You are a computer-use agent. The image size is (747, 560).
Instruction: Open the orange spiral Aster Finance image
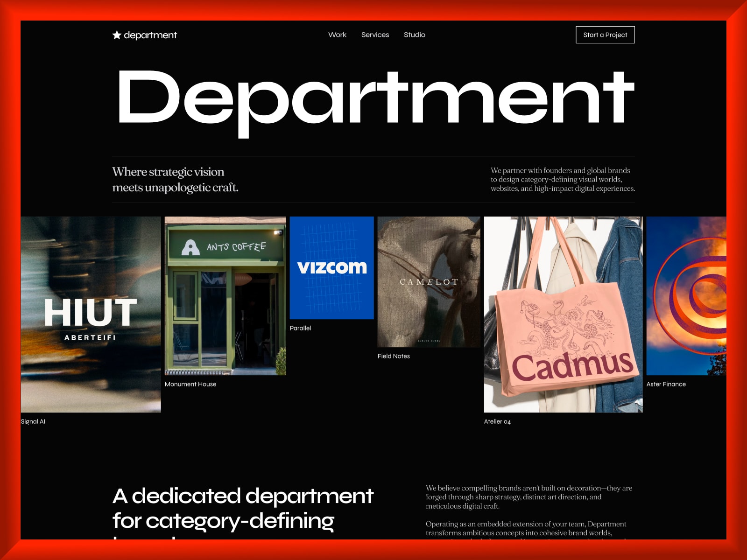(686, 296)
